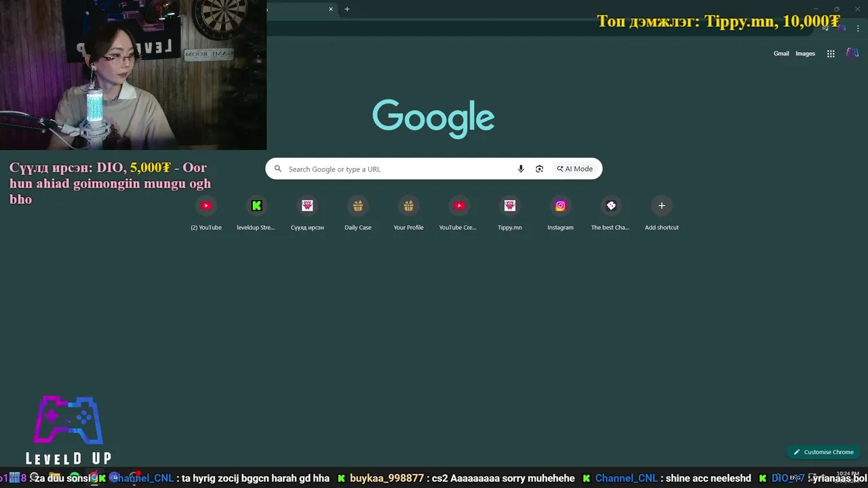Click the Google logo
868x488 pixels.
433,119
